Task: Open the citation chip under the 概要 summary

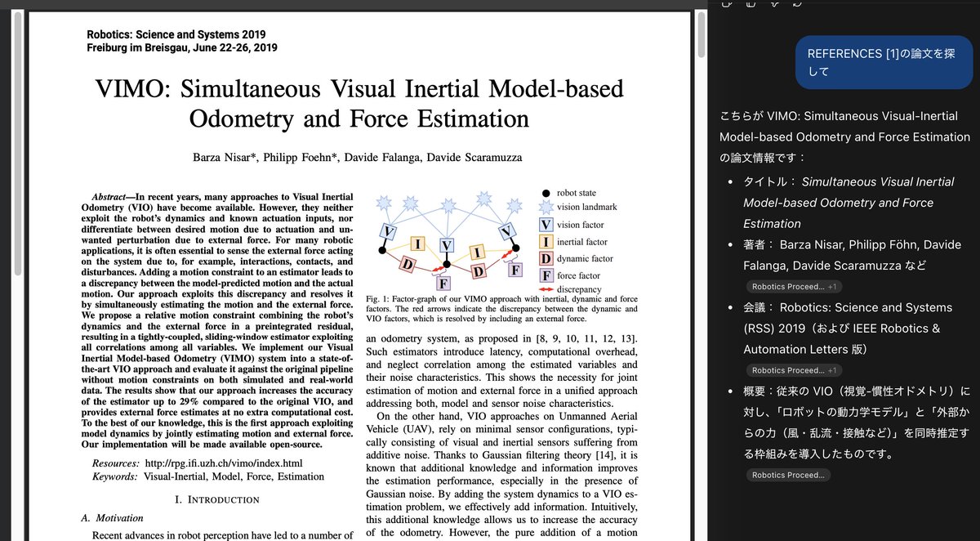Action: 788,475
